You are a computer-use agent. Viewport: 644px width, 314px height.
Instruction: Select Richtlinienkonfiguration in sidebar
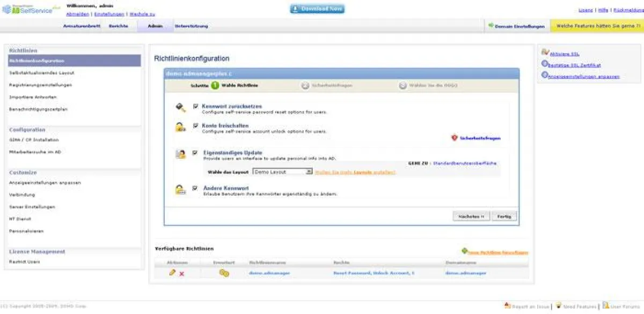point(75,61)
